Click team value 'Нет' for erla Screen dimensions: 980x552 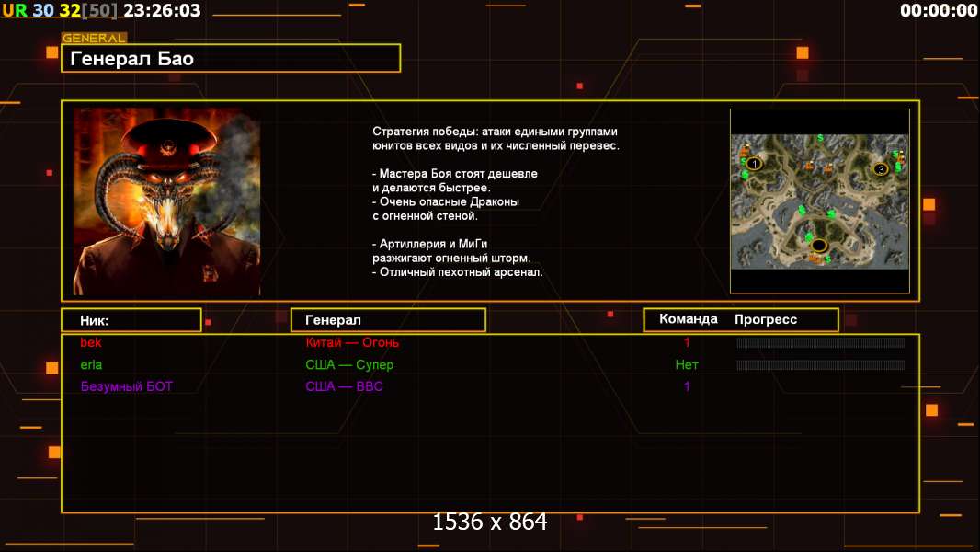687,365
